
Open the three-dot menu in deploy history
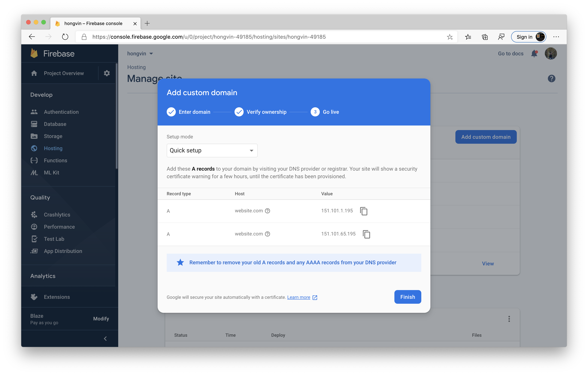click(509, 319)
